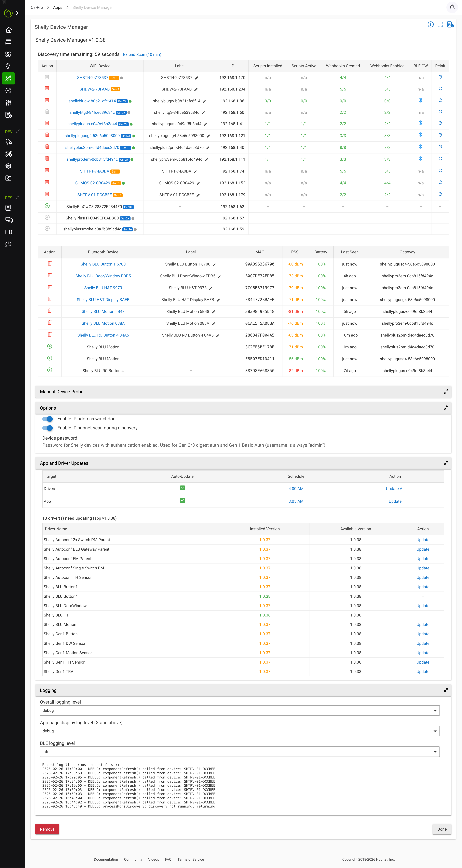Click the notification bell icon

point(452,7)
